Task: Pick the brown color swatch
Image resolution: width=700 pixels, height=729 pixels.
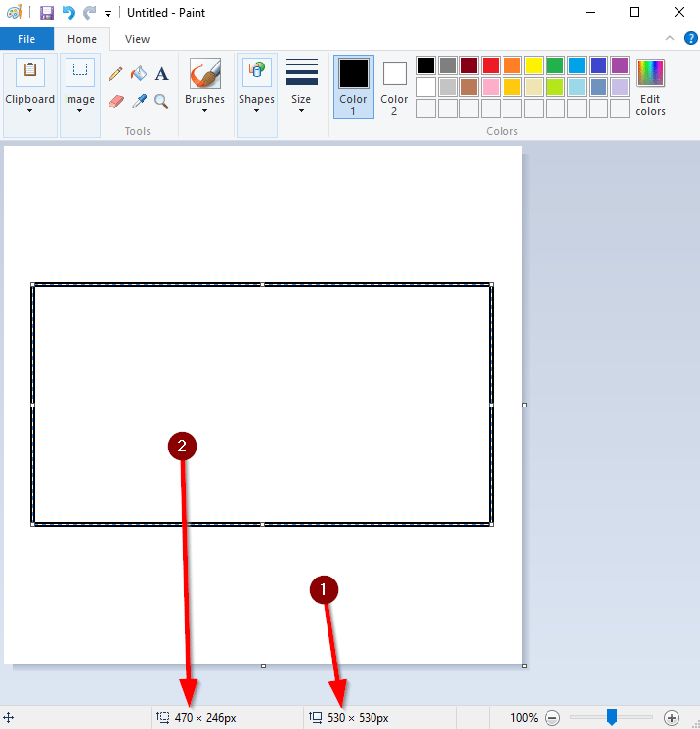Action: (469, 87)
